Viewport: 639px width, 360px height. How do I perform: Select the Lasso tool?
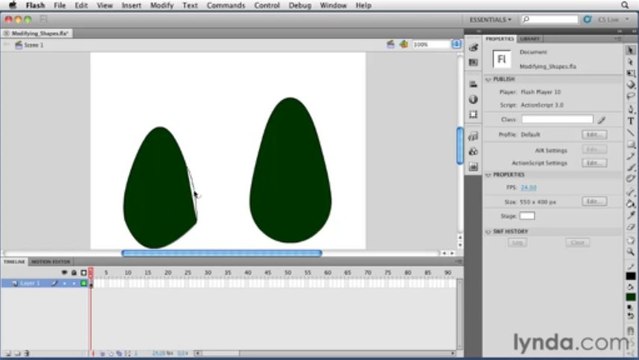point(631,96)
